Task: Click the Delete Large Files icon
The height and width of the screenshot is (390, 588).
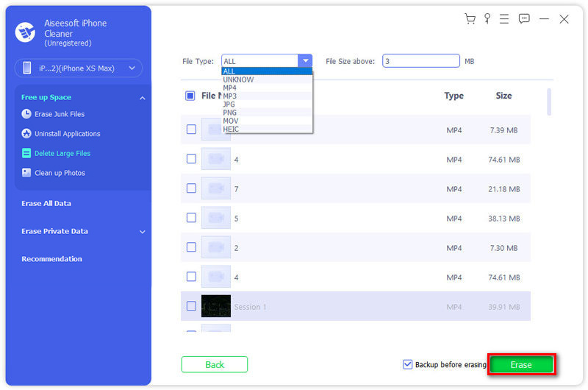Action: pyautogui.click(x=26, y=154)
